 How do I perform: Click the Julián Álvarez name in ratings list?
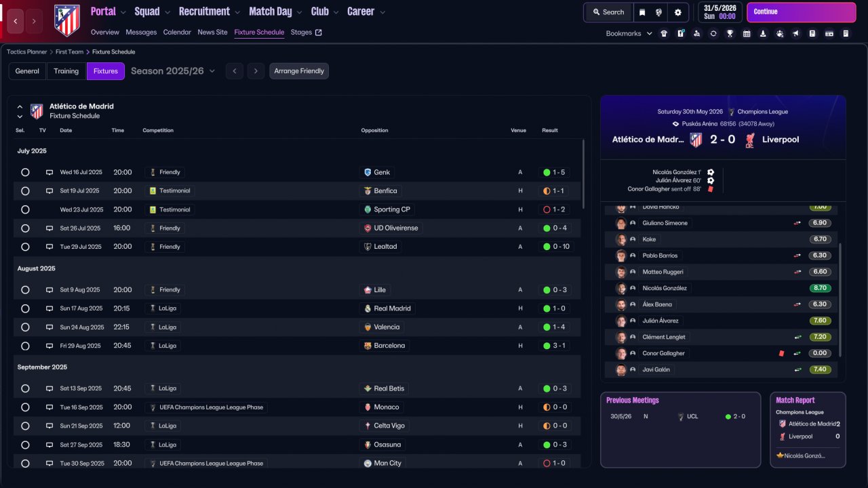point(660,321)
